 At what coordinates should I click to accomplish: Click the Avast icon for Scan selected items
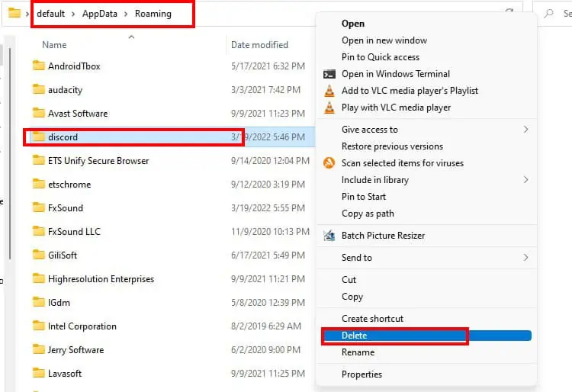coord(329,163)
